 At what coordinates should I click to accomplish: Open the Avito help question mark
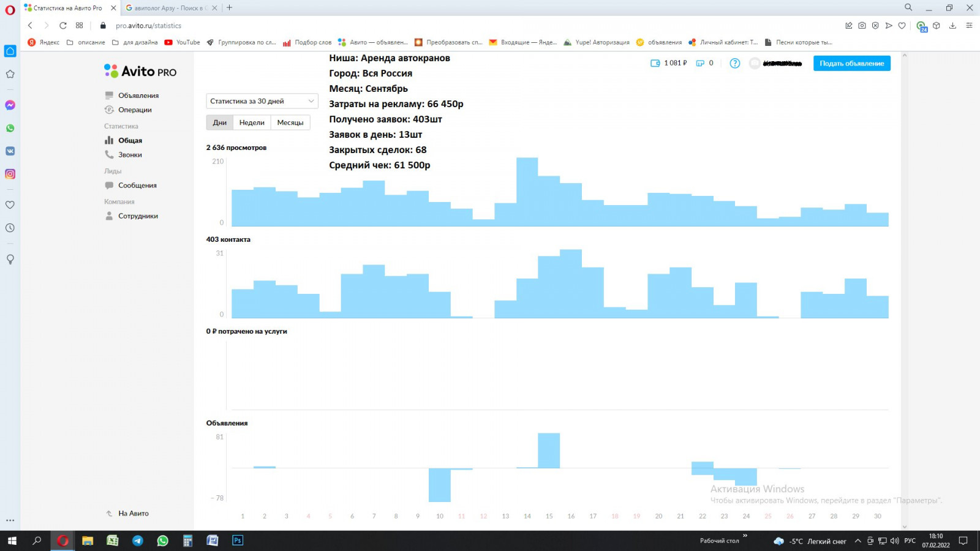coord(735,63)
